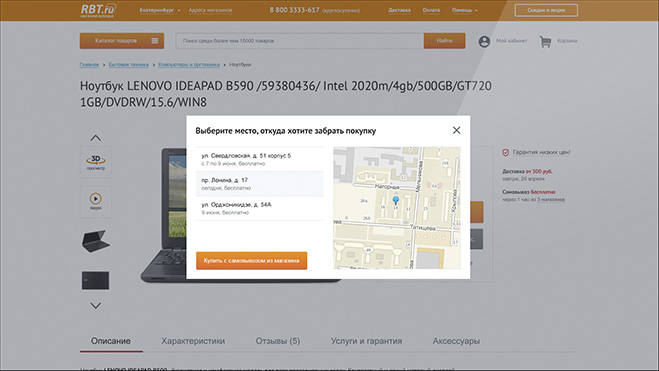
Task: Focus the product search field
Action: [300, 41]
